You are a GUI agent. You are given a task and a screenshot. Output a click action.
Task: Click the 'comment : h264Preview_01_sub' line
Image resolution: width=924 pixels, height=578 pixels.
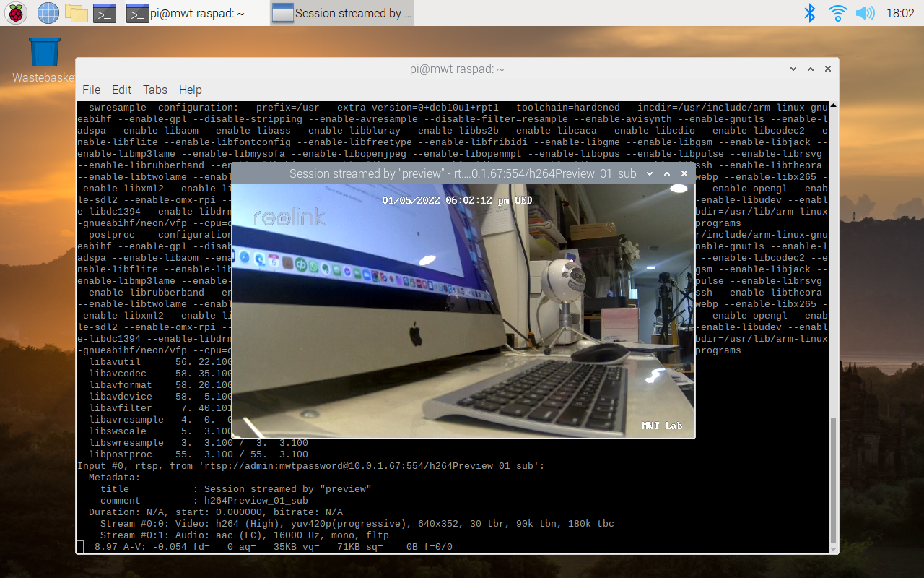[x=204, y=501]
